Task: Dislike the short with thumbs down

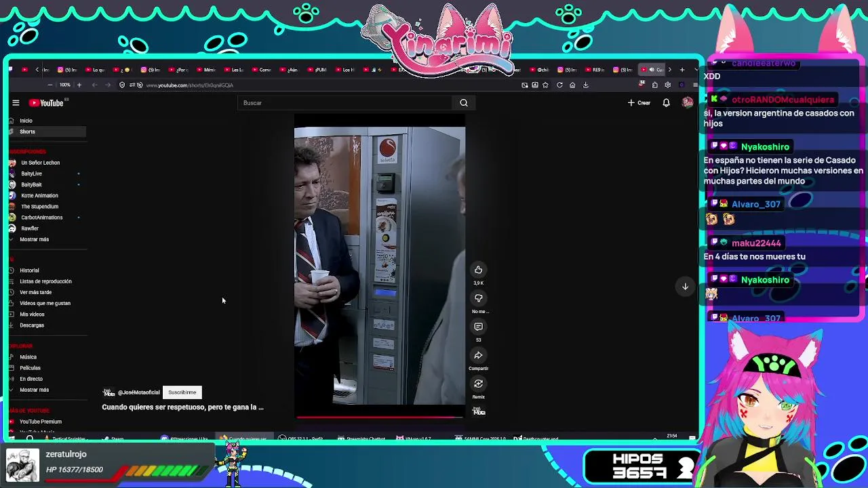Action: click(x=478, y=298)
